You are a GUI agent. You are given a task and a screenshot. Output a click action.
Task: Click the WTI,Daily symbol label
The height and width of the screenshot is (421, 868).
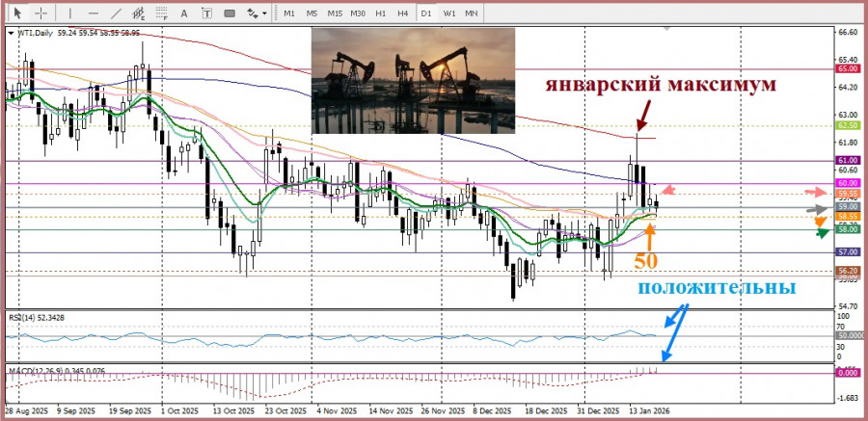(35, 33)
